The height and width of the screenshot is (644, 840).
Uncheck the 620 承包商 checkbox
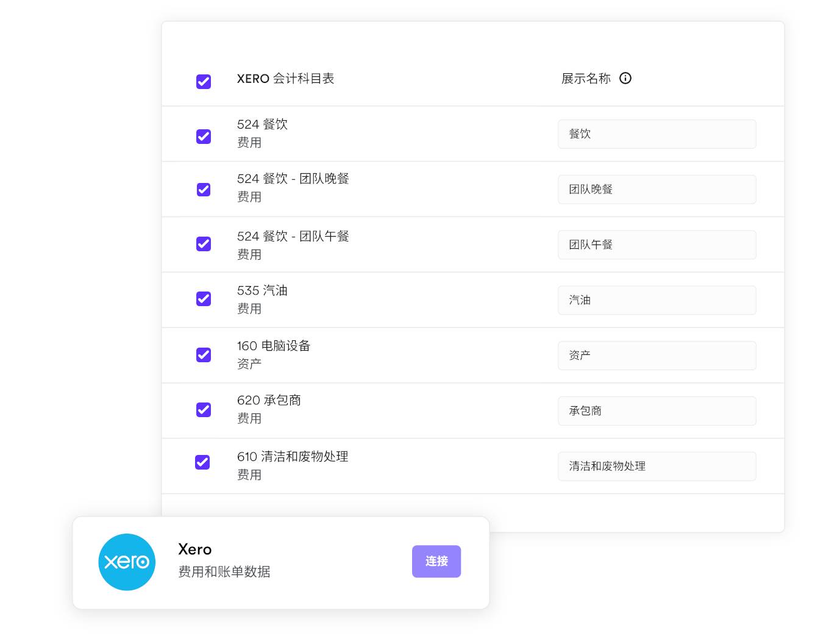[204, 410]
